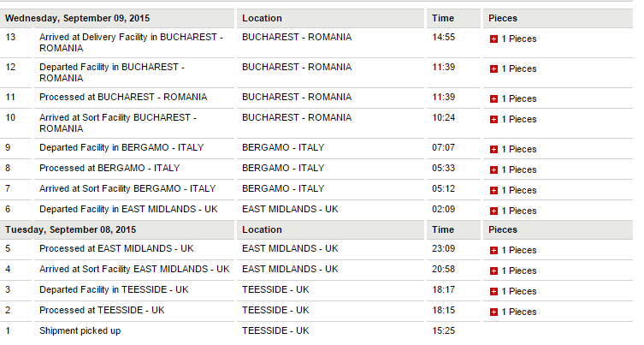Screen dimensions: 644x345
Task: Click red plus icon beside 05:33 entry
Action: 493,170
